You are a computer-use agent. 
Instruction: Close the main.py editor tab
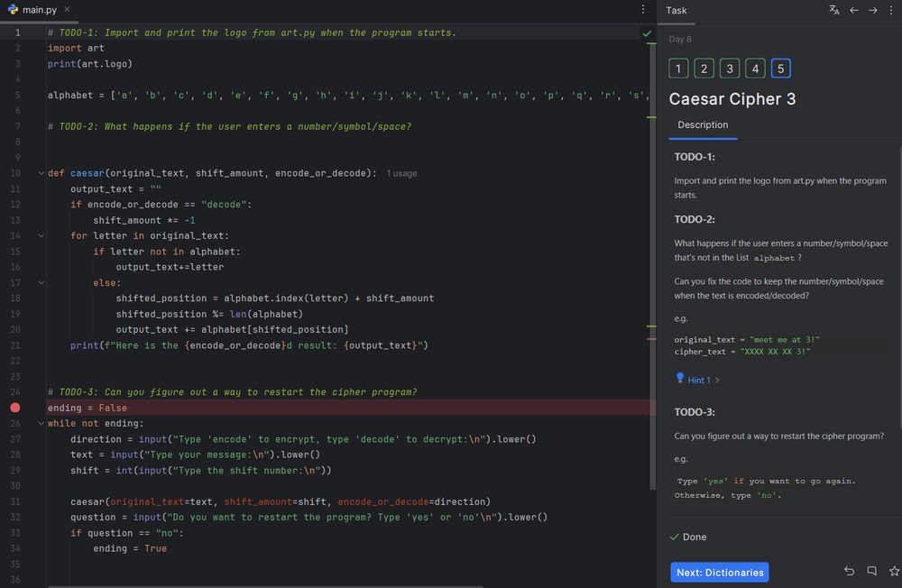pos(68,9)
